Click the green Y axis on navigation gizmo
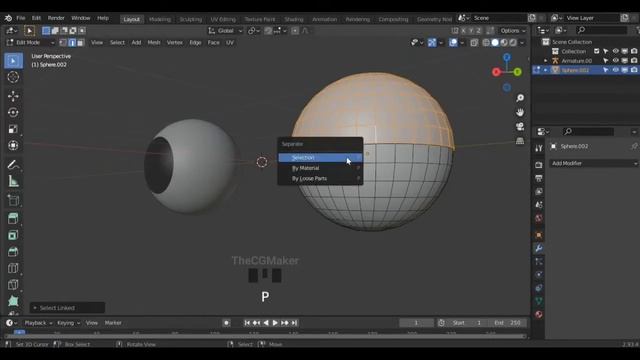 pyautogui.click(x=518, y=72)
